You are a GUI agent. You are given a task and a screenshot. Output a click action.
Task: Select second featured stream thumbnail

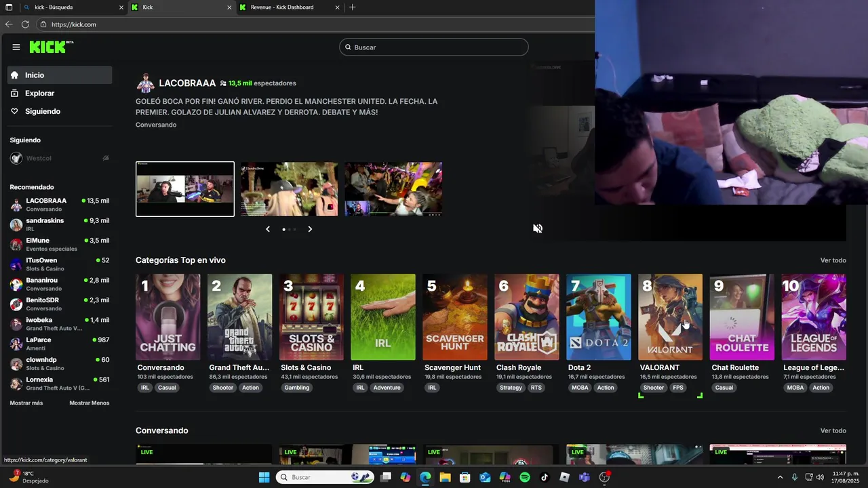coord(289,189)
